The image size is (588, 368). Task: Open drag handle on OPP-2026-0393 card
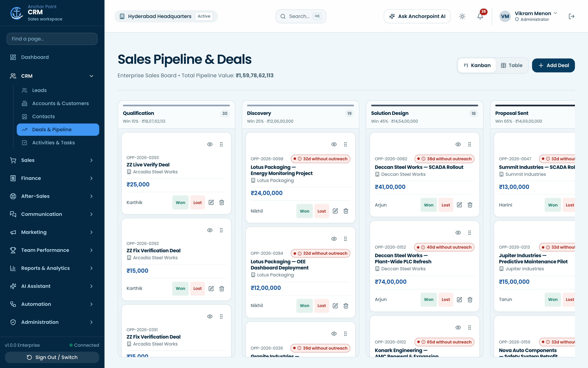pos(221,144)
